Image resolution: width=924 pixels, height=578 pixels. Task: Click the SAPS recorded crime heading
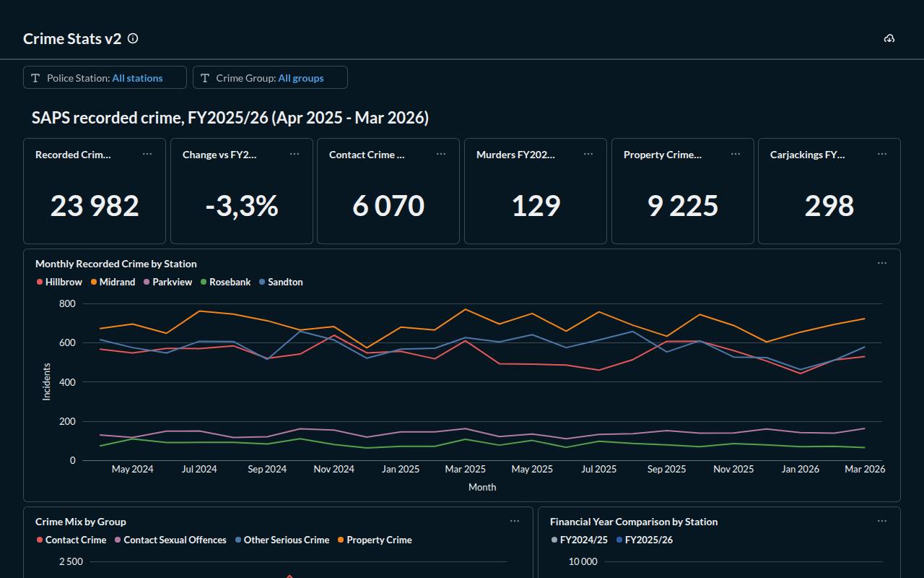coord(230,118)
